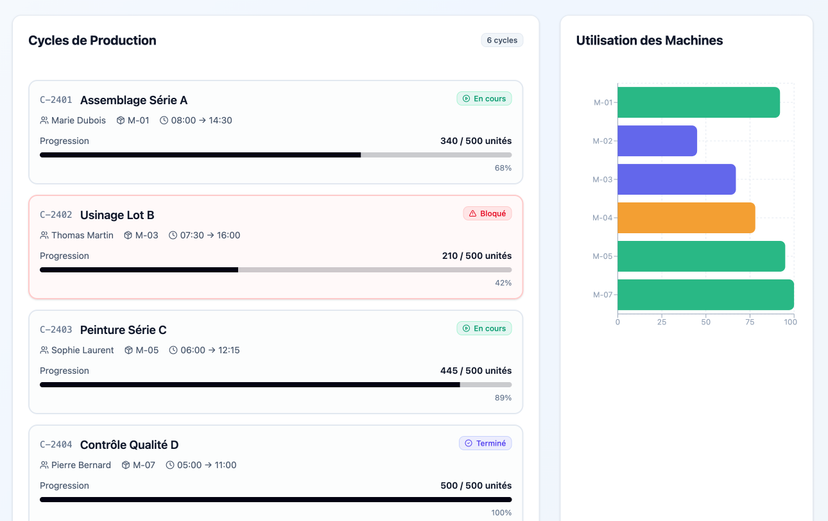828x521 pixels.
Task: Click the checkmark icon in the Terminé badge
Action: 468,444
